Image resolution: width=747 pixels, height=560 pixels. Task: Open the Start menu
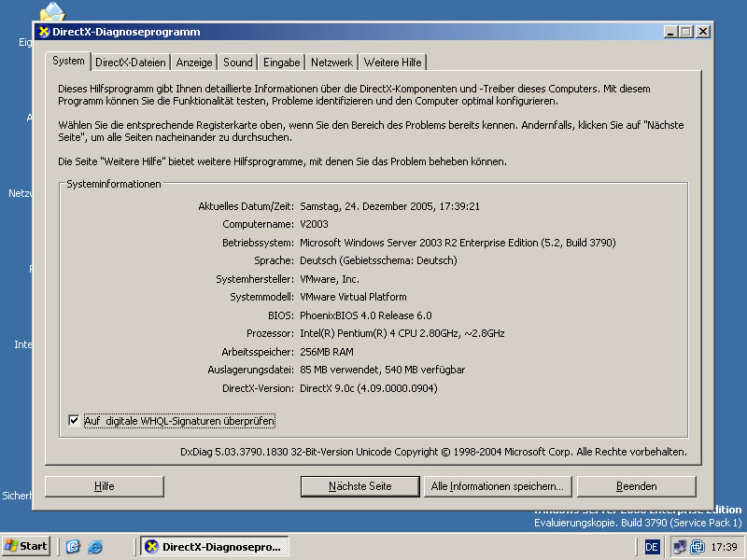pyautogui.click(x=26, y=546)
